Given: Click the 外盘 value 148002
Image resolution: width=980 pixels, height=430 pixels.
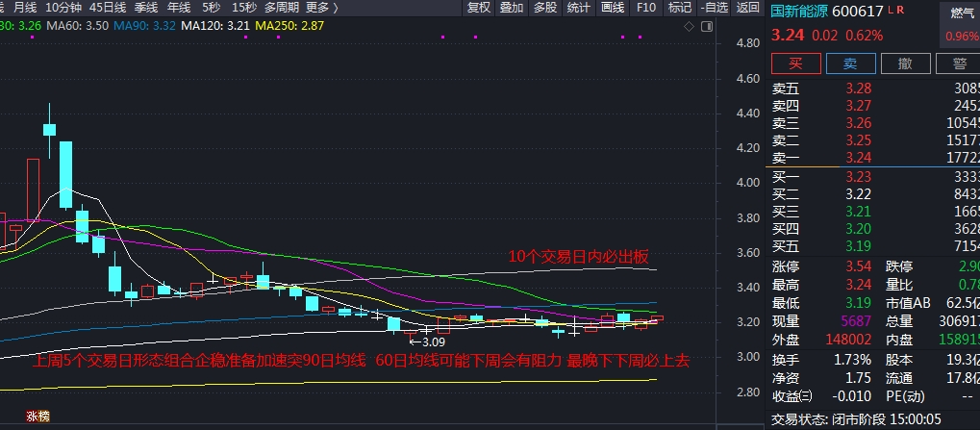Looking at the screenshot, I should point(849,340).
